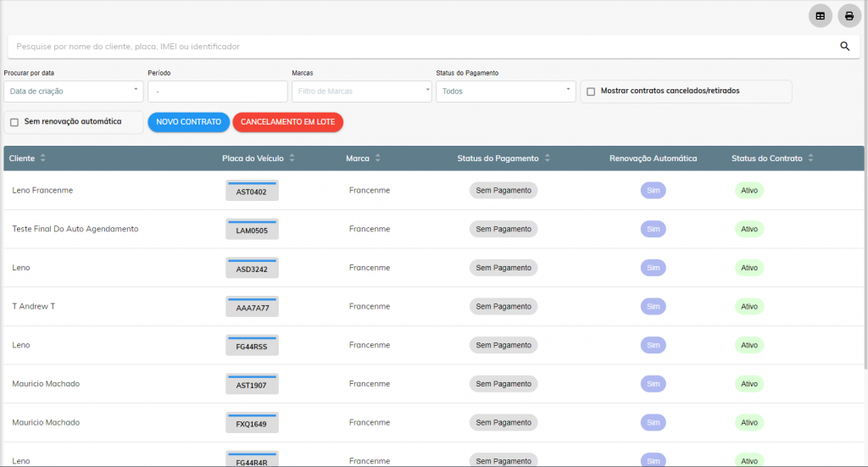Sort by Placa do Veículo arrows
Viewport: 868px width, 467px height.
pos(292,158)
